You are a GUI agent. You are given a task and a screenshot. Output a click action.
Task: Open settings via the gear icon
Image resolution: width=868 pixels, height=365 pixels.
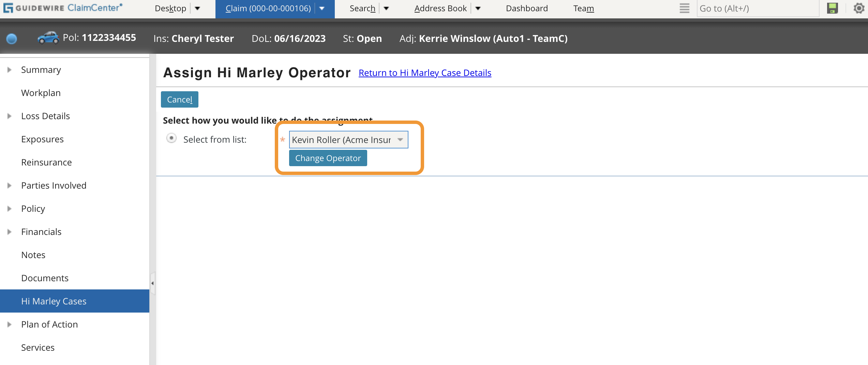click(x=858, y=8)
